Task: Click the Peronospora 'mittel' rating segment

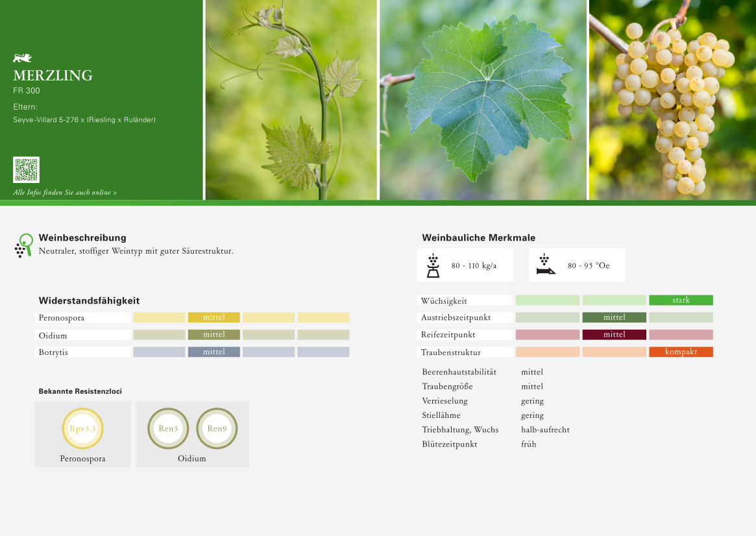Action: click(x=214, y=317)
